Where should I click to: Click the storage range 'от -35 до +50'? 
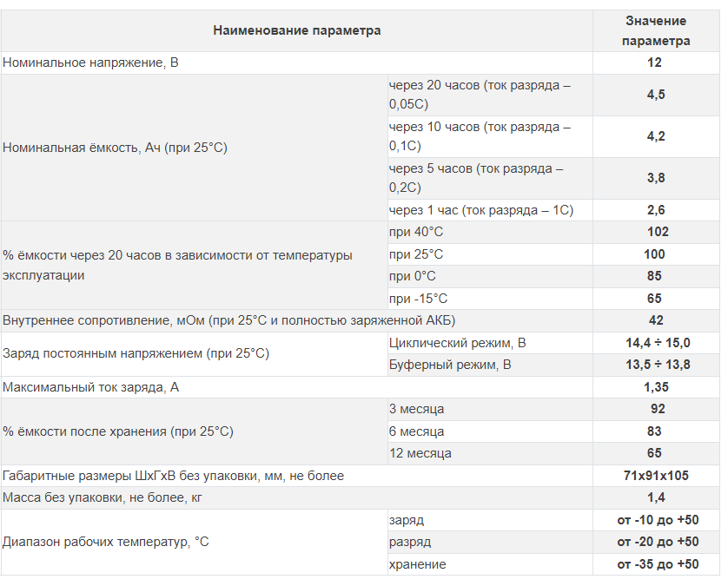[x=656, y=564]
